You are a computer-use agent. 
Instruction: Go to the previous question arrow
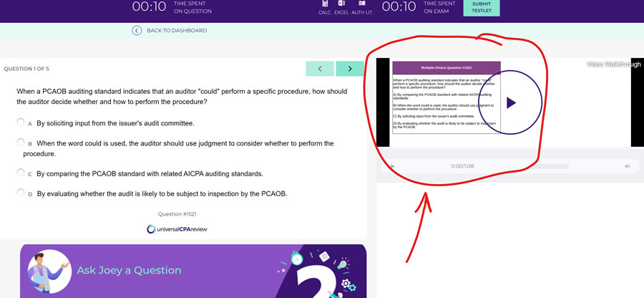pyautogui.click(x=320, y=69)
